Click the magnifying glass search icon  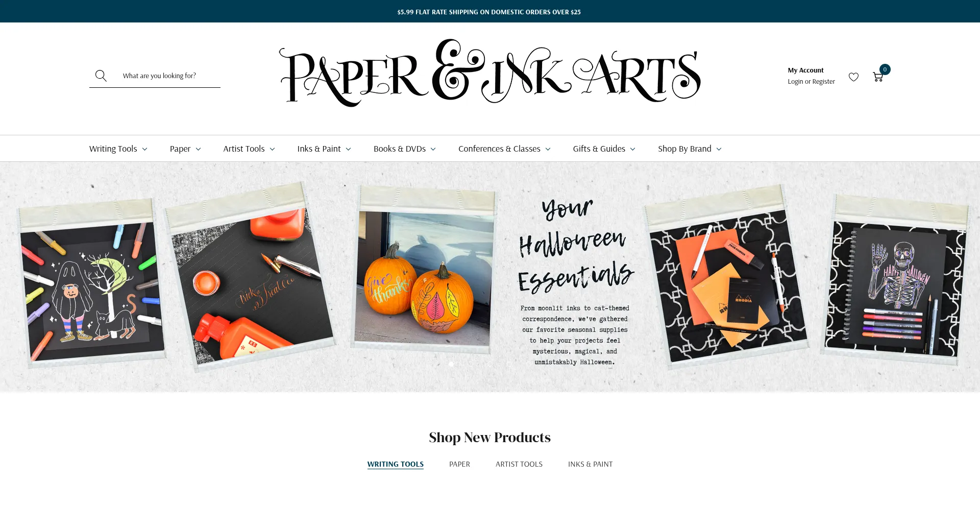coord(101,76)
